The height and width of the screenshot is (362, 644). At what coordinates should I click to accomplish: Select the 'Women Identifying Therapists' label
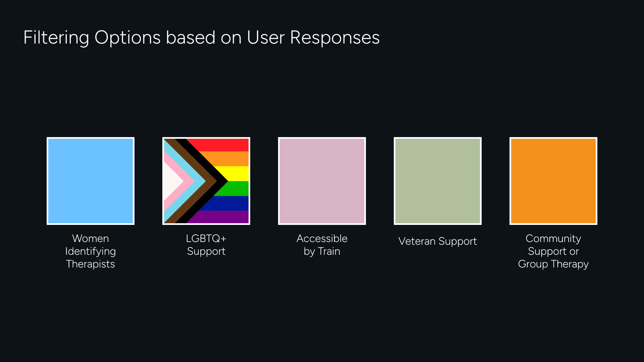[91, 251]
